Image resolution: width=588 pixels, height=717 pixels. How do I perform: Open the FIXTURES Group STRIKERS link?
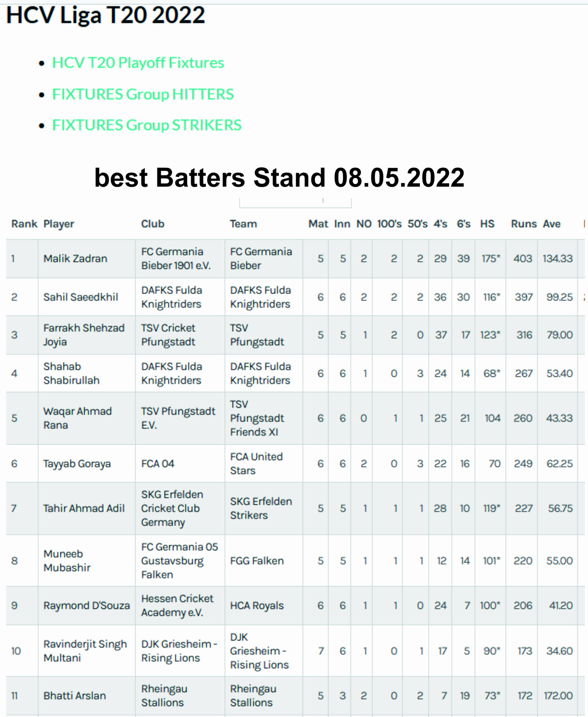[147, 125]
